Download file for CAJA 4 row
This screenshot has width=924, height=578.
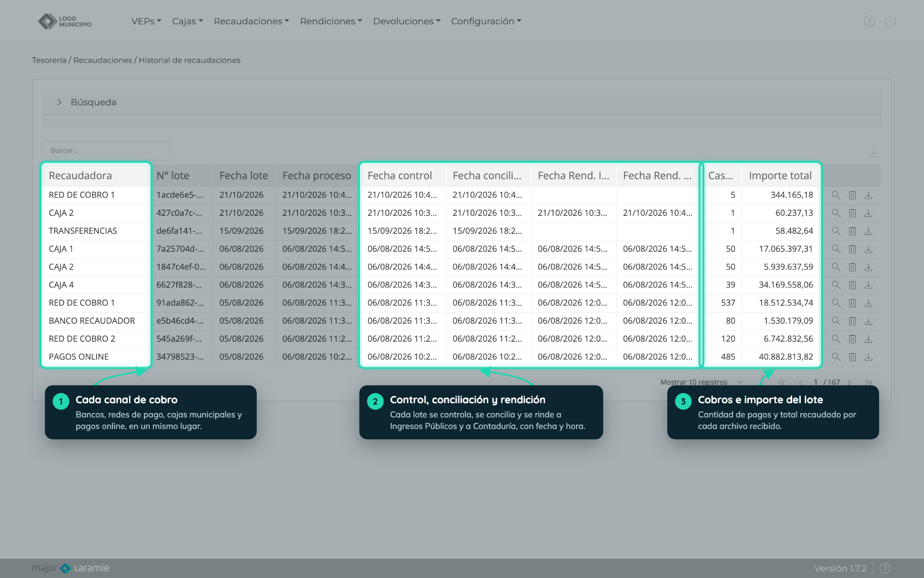point(869,285)
